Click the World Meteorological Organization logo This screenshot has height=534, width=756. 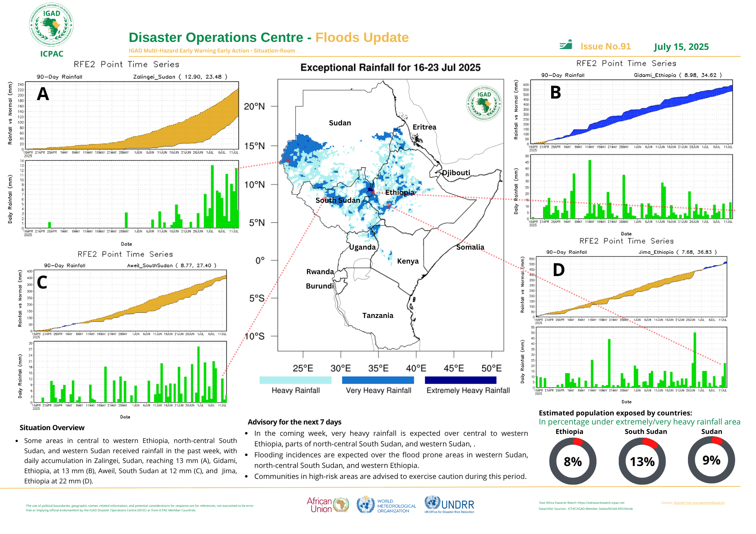pyautogui.click(x=386, y=505)
